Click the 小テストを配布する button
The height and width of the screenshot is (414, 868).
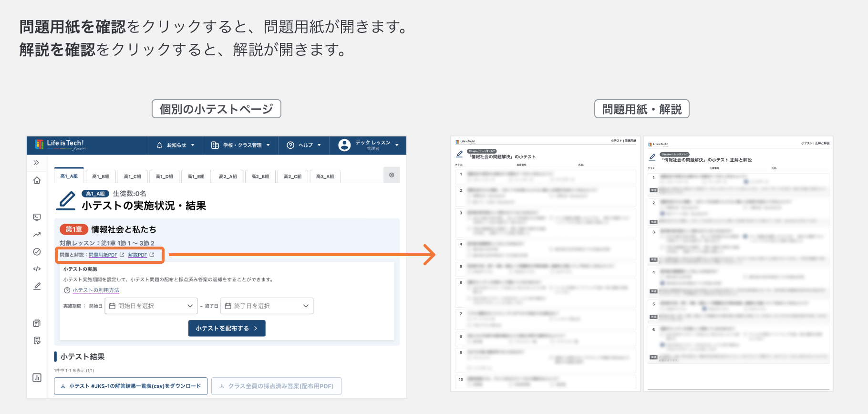227,328
